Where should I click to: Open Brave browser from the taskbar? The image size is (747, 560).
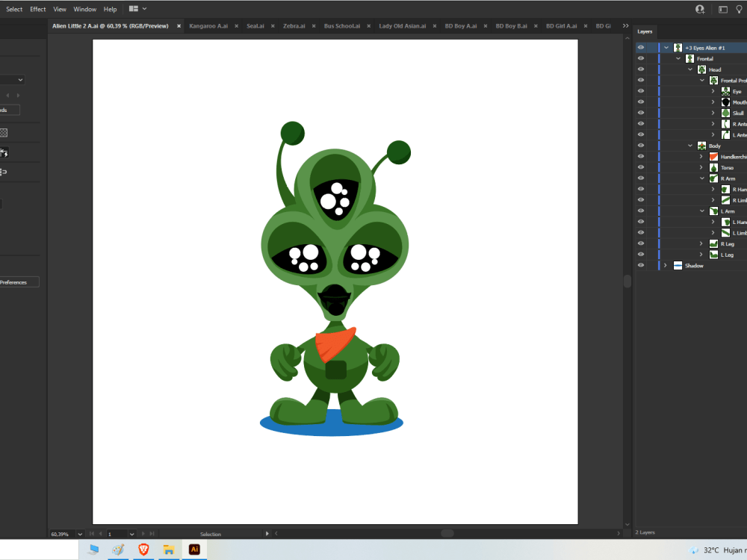(x=143, y=549)
